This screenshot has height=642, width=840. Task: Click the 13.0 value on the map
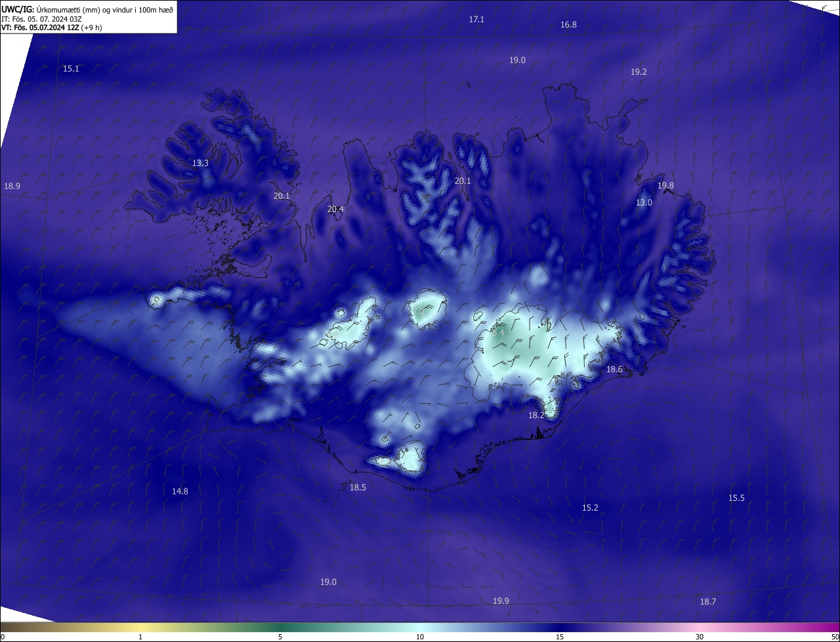tap(644, 202)
